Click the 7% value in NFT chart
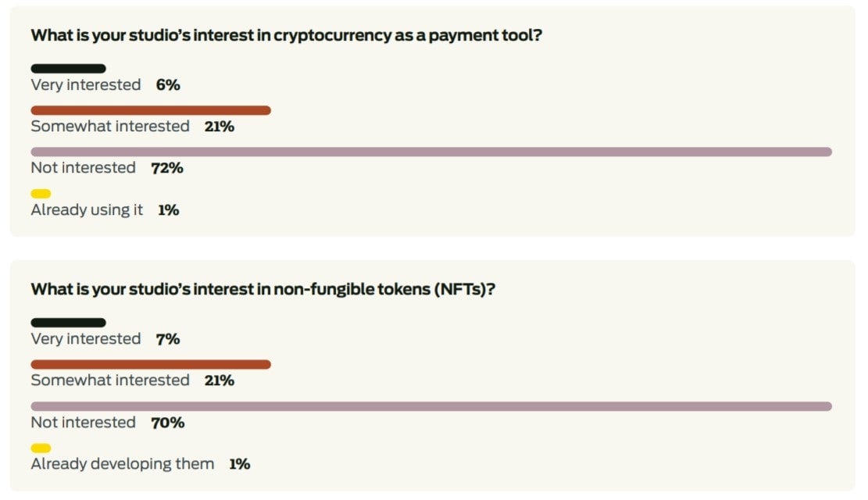This screenshot has height=500, width=868. tap(168, 339)
